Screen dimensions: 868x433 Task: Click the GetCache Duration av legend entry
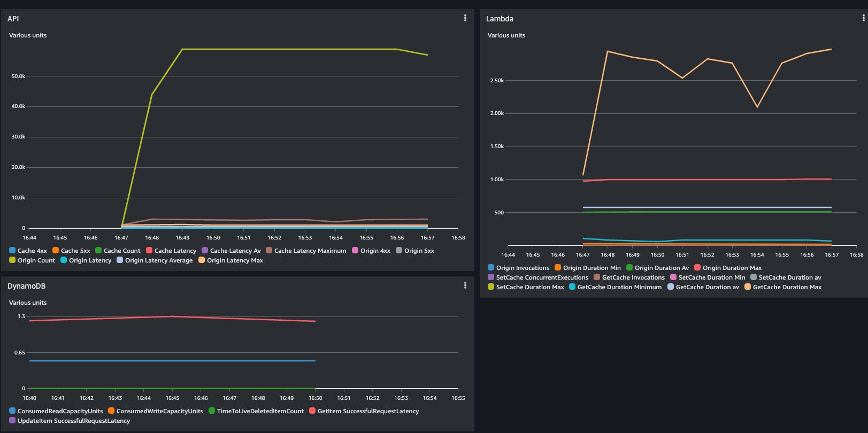pos(703,287)
